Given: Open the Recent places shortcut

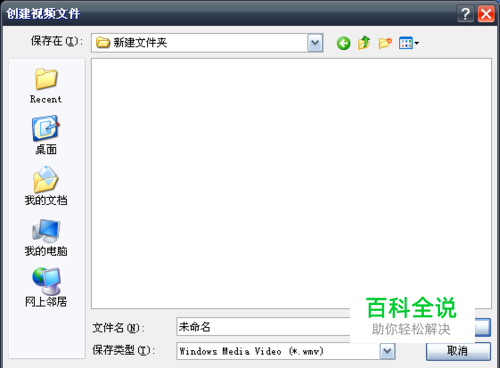Looking at the screenshot, I should (x=46, y=86).
